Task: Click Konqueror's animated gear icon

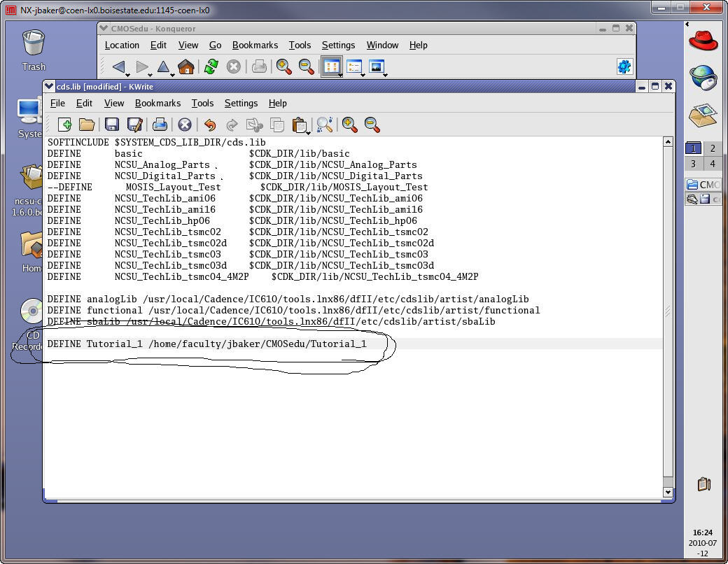Action: click(624, 66)
